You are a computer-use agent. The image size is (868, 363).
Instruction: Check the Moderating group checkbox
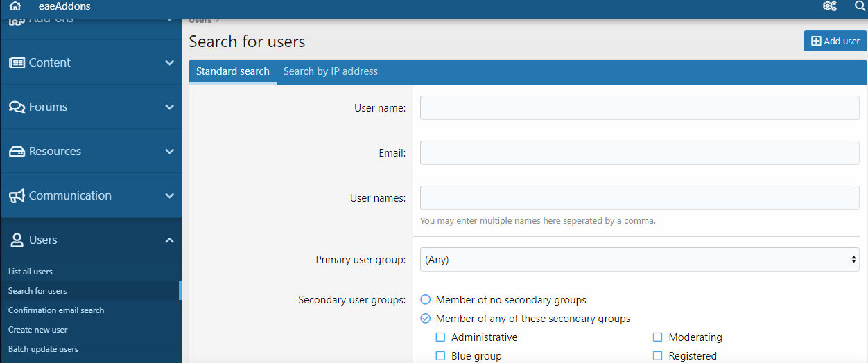[657, 337]
